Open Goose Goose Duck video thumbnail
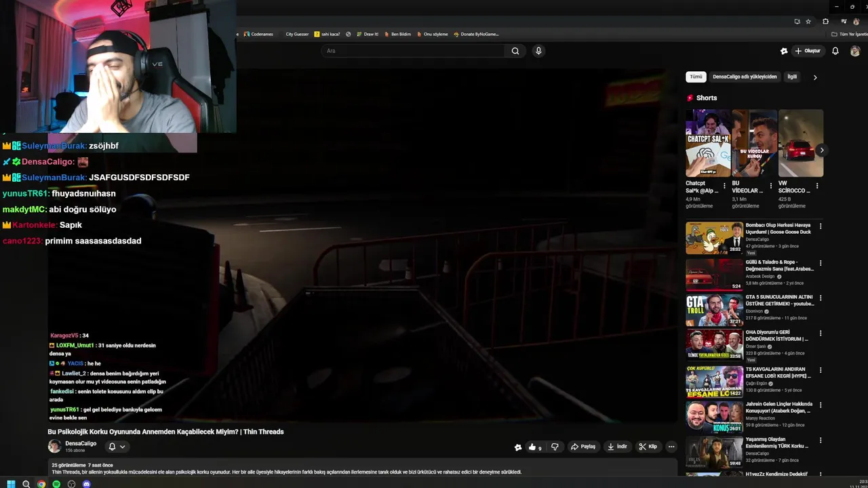This screenshot has width=868, height=488. coord(714,238)
